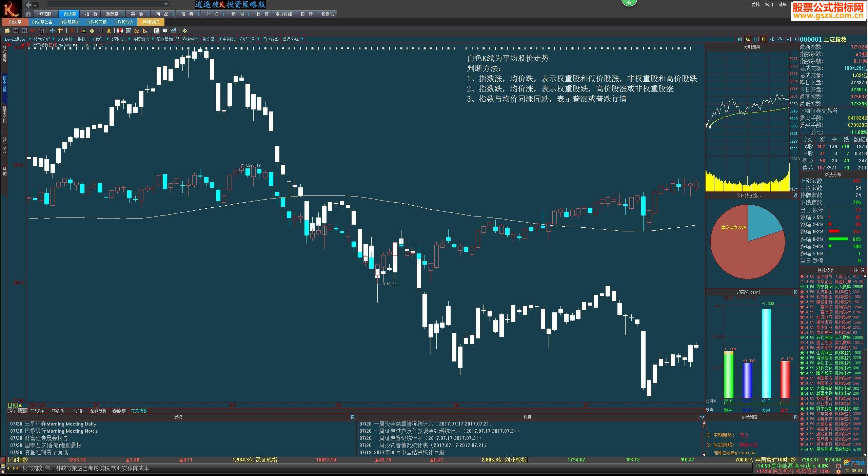
Task: Click the 散户 green bar in 超赢分类统计
Action: [x=729, y=374]
